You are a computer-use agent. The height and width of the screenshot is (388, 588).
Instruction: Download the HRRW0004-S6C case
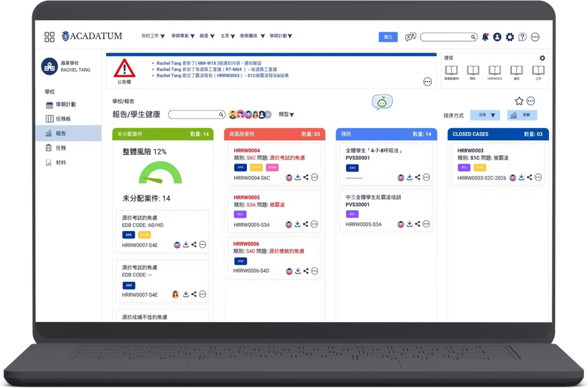[298, 177]
